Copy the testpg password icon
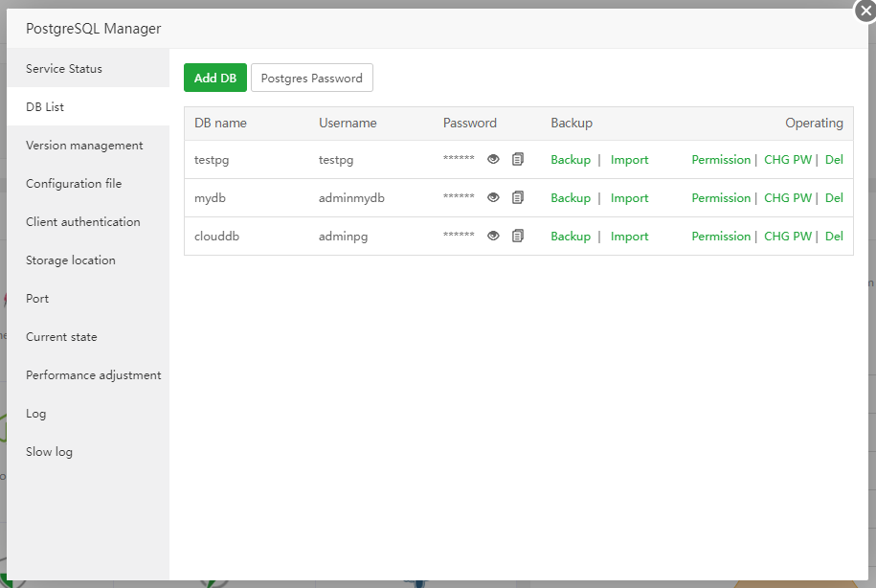 point(518,159)
